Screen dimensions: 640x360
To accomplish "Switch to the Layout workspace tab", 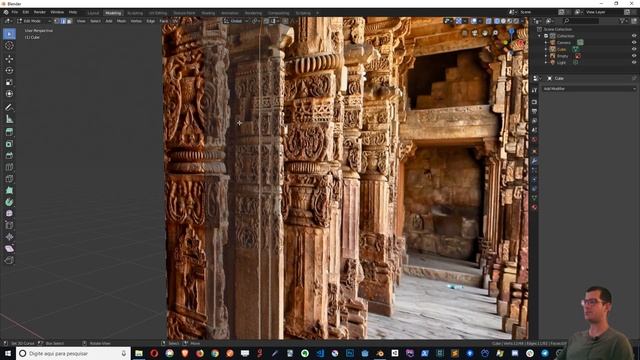I will point(93,13).
